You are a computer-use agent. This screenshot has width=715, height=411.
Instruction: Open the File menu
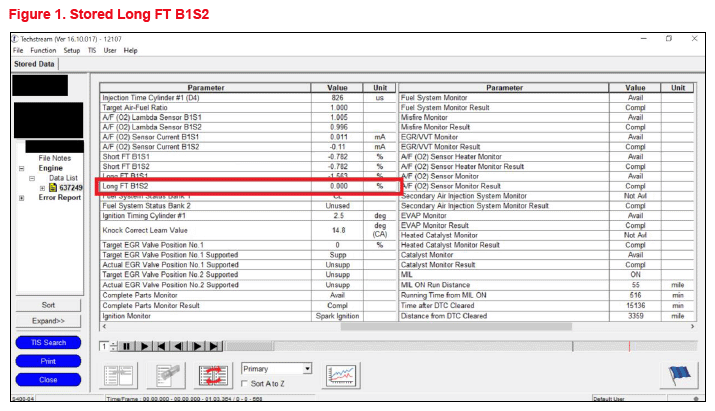pos(18,50)
